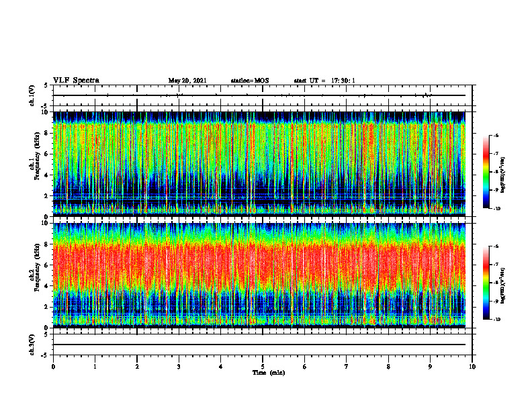
Task: Click the "Time (min)" axis label
Action: (269, 373)
